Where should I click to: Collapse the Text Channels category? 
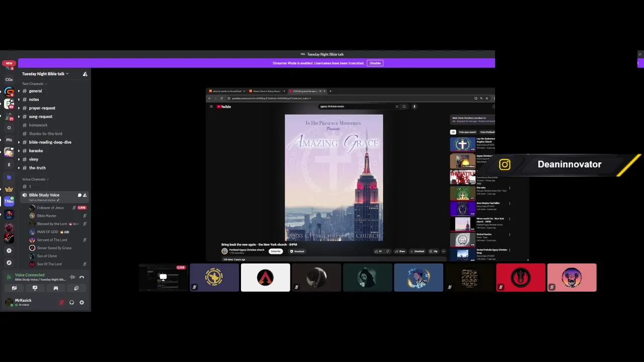point(34,84)
